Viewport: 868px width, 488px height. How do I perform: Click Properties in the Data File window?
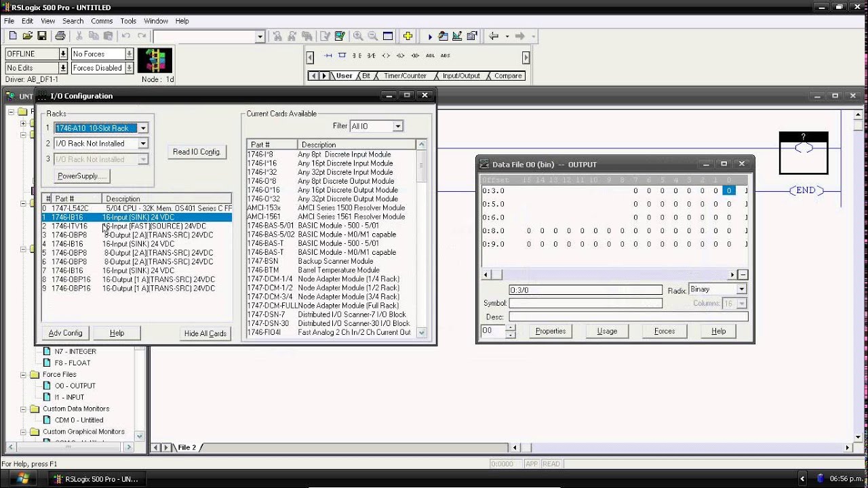click(551, 331)
